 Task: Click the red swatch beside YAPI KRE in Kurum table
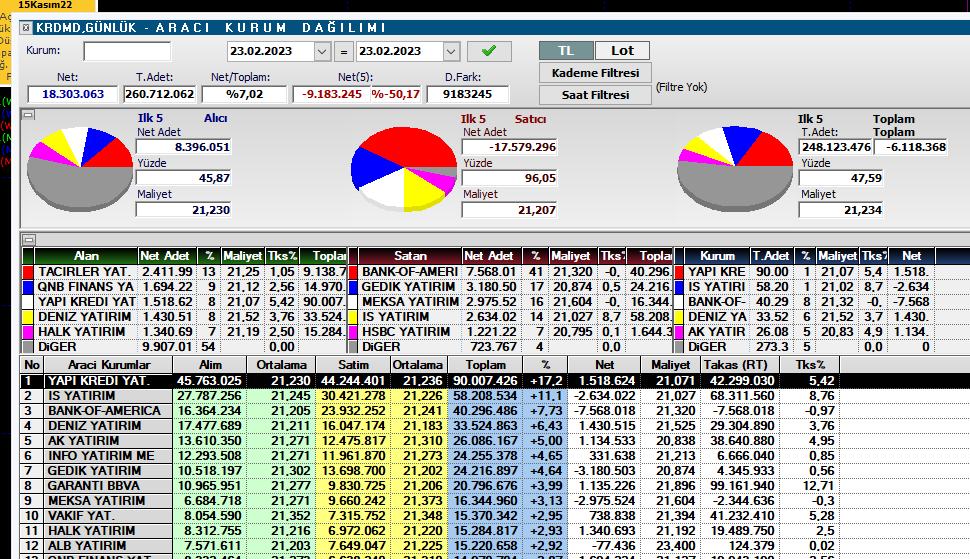click(x=679, y=272)
